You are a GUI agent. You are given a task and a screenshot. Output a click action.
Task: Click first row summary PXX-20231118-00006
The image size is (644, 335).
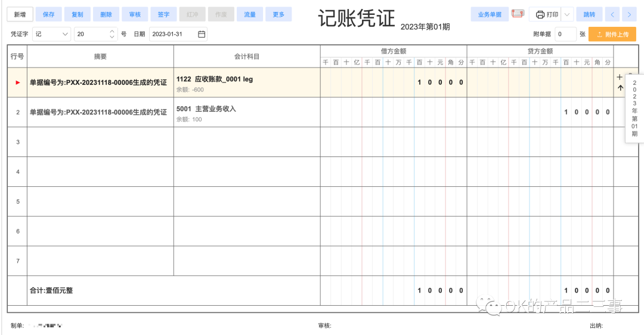tap(98, 83)
